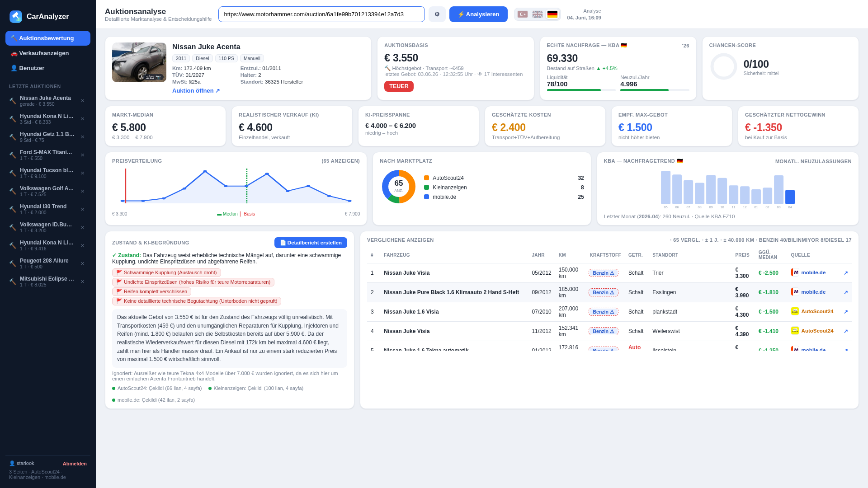Click the green Kleinanzeigen legend swatch
Viewport: 868px width, 488px height.
(x=426, y=188)
